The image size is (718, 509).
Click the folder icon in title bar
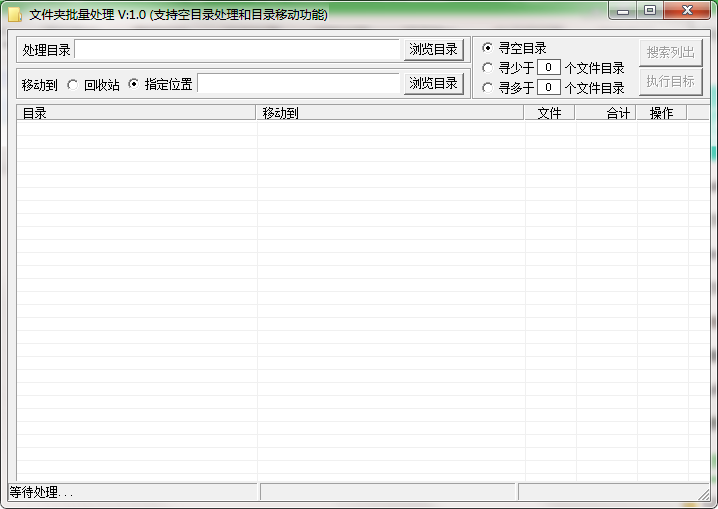[x=15, y=14]
